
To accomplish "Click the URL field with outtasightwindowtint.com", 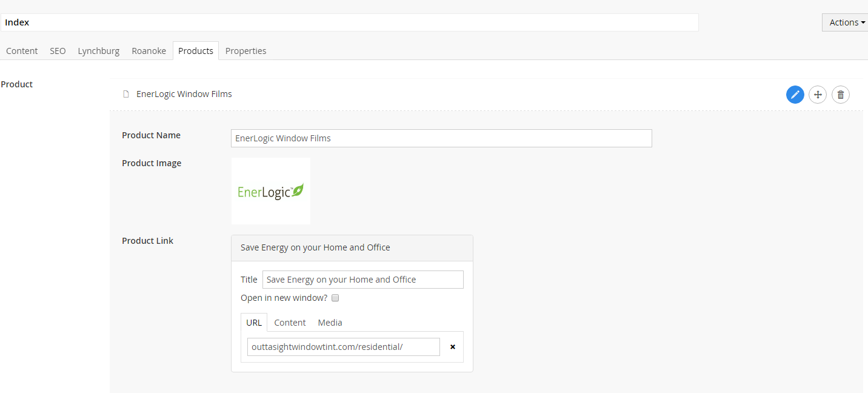I will click(x=344, y=347).
